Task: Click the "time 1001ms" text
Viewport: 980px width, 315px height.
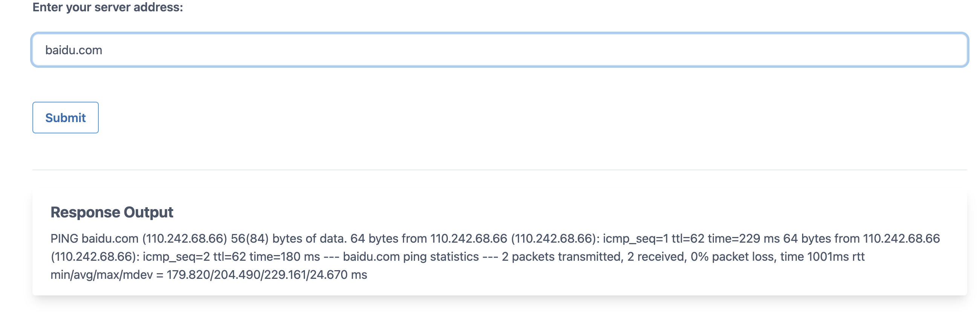Action: tap(815, 257)
